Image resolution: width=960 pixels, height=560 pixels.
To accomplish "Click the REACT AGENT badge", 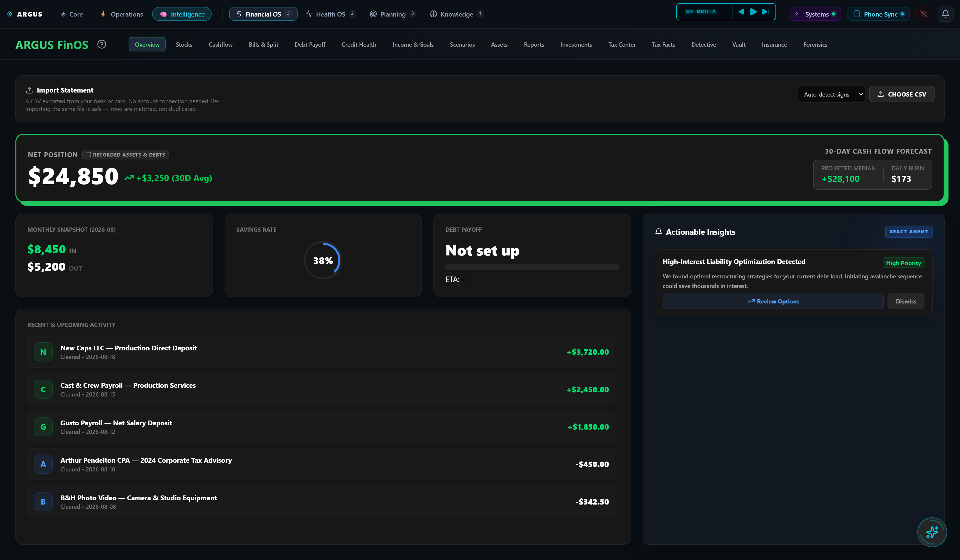I will 908,232.
